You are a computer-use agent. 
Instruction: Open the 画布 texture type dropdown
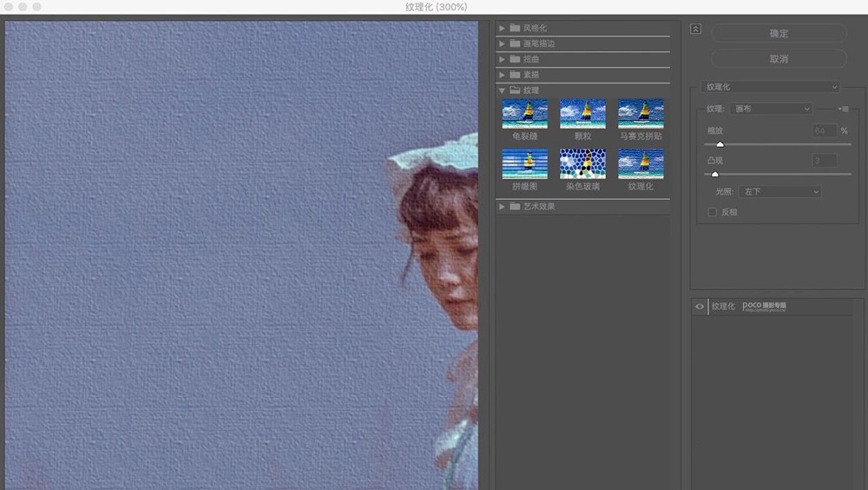[771, 109]
